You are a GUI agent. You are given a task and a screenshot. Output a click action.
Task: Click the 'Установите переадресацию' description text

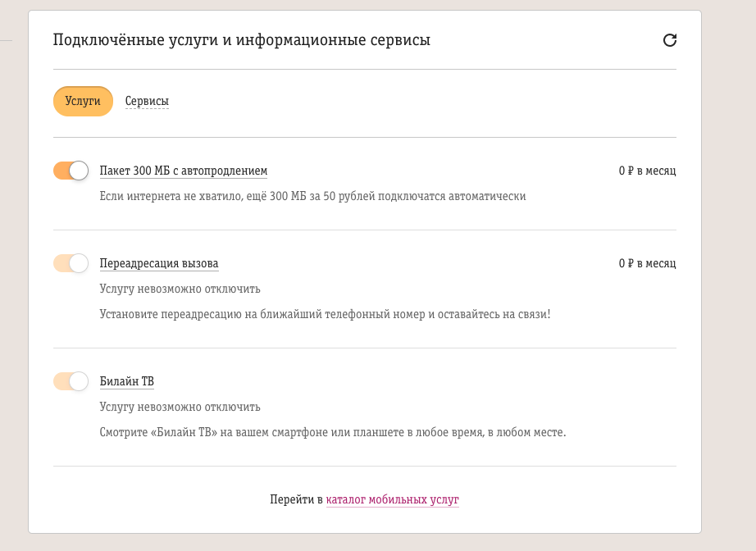(x=325, y=314)
